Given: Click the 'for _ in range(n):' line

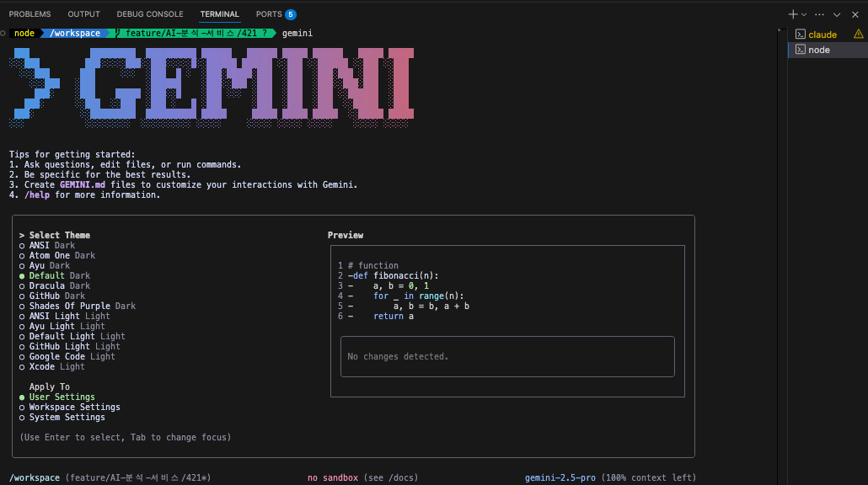Looking at the screenshot, I should point(419,296).
